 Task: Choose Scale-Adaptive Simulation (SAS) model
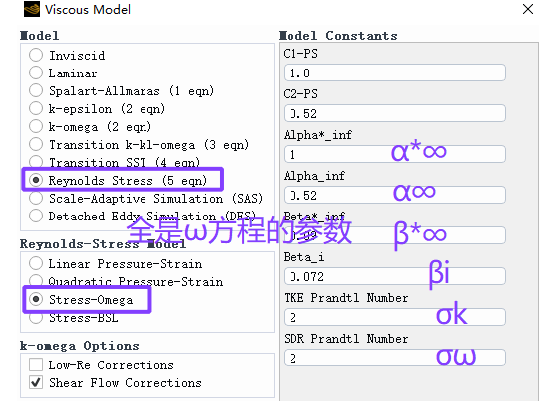[36, 198]
